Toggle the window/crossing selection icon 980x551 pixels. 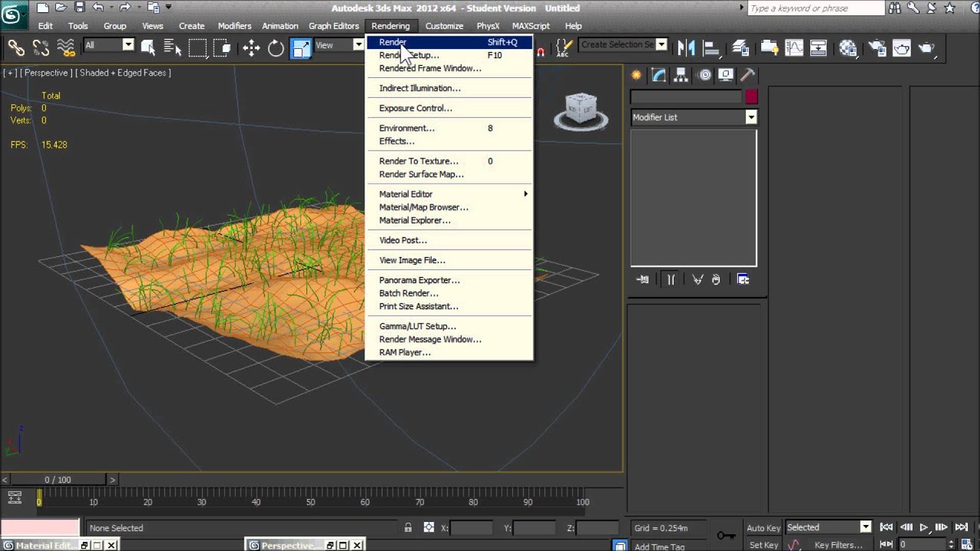coord(223,47)
